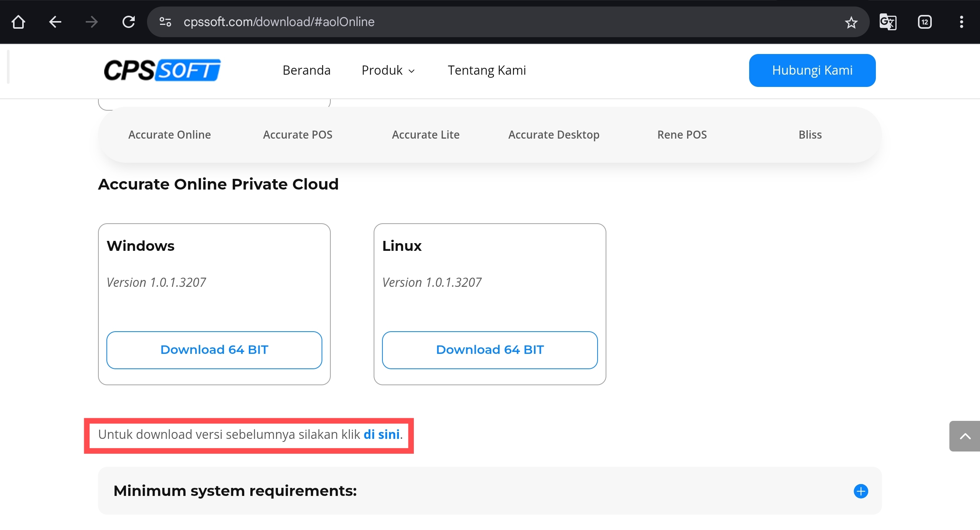Open the Rene POS tab

[682, 135]
